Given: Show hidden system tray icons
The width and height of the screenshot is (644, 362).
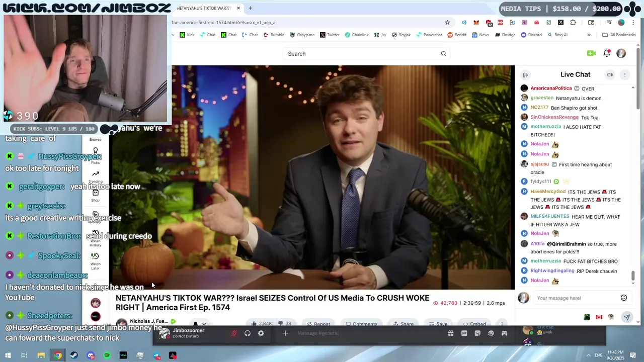Looking at the screenshot, I should (589, 355).
